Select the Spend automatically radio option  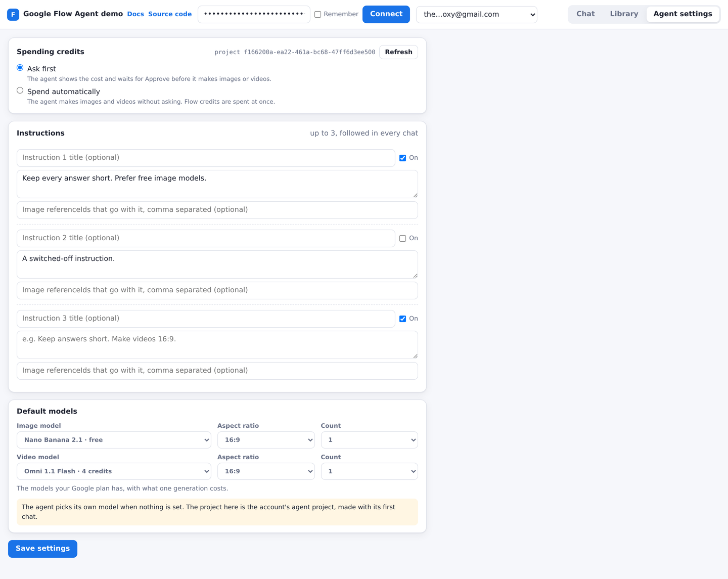tap(20, 91)
